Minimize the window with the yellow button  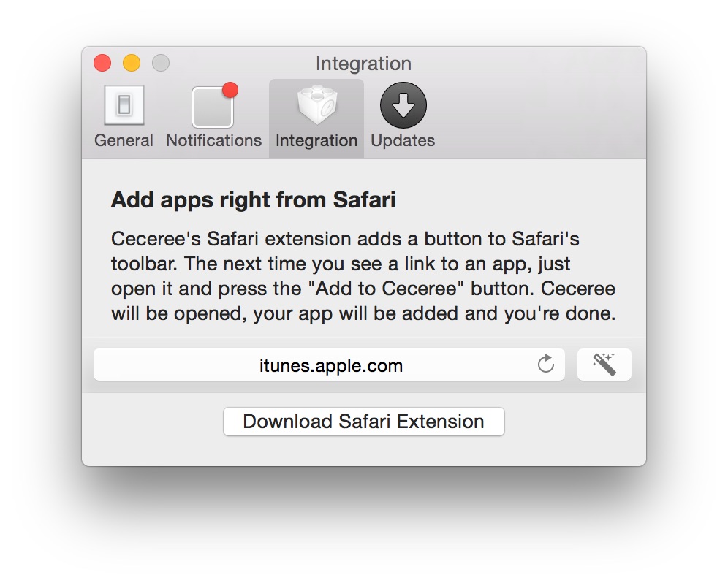[132, 63]
